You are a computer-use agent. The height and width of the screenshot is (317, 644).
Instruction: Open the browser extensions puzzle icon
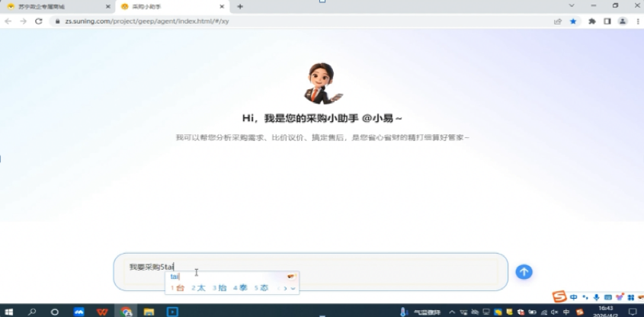[592, 21]
